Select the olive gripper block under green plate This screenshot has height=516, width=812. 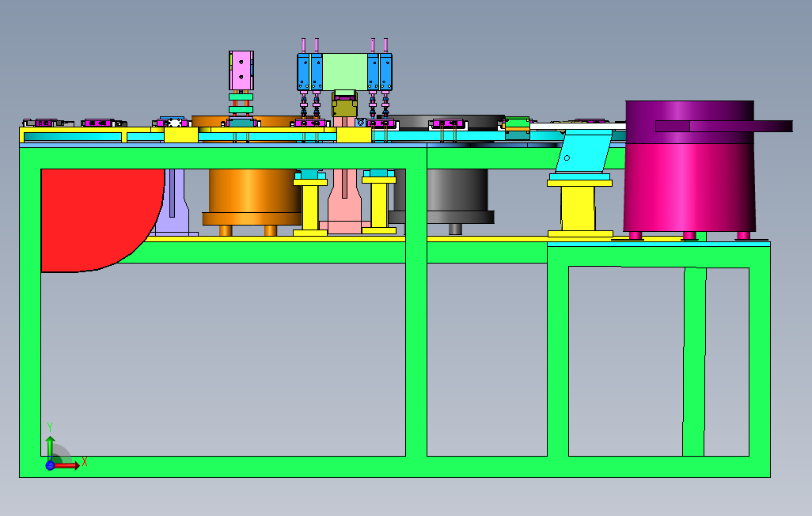coord(344,108)
